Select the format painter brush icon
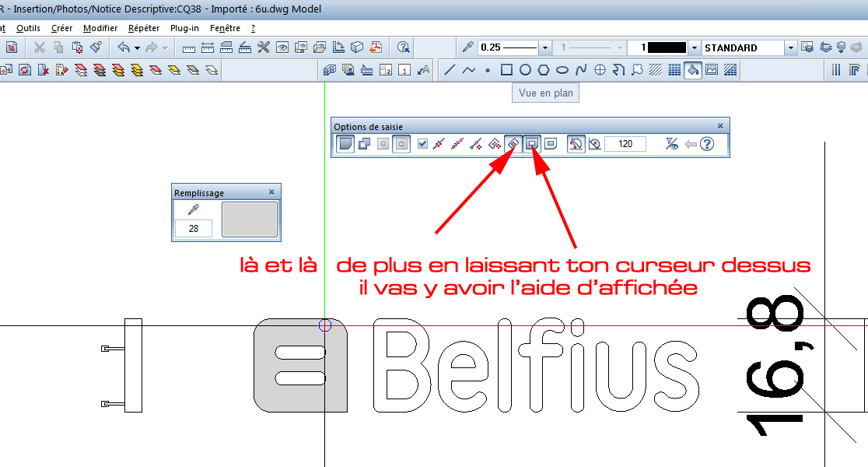Image resolution: width=868 pixels, height=467 pixels. coord(96,47)
